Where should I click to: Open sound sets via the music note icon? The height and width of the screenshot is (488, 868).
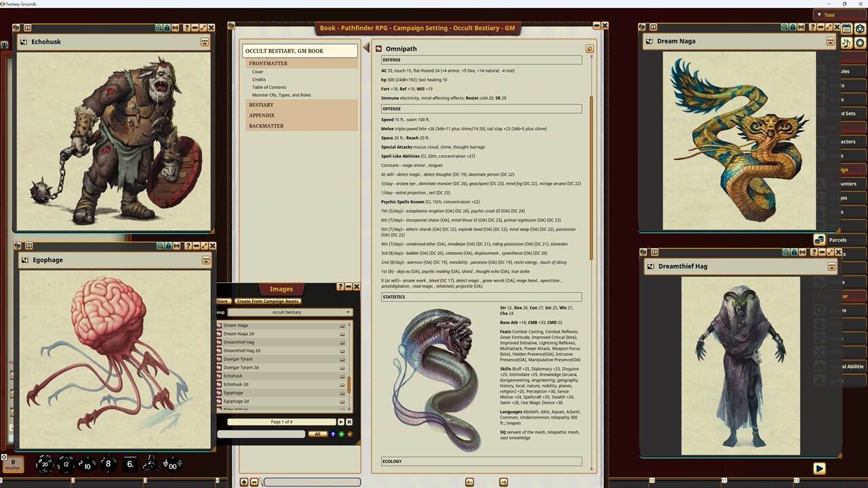click(x=846, y=43)
